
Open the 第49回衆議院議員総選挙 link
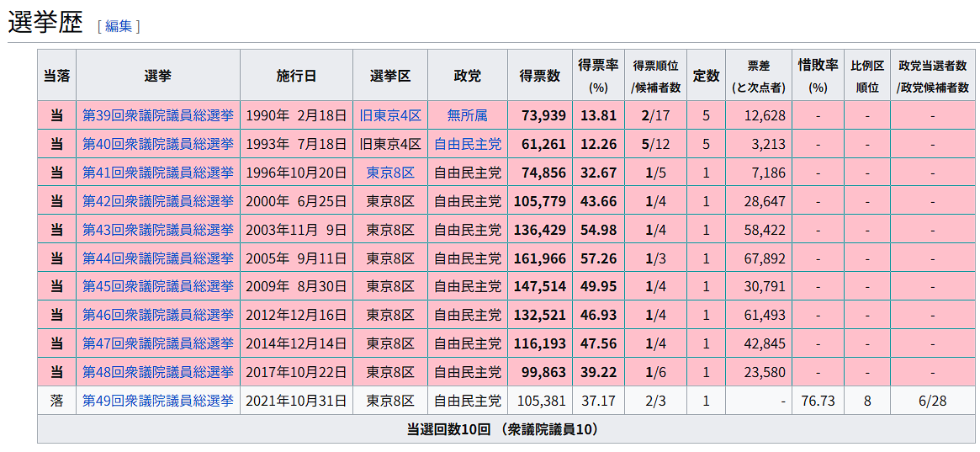coord(158,401)
